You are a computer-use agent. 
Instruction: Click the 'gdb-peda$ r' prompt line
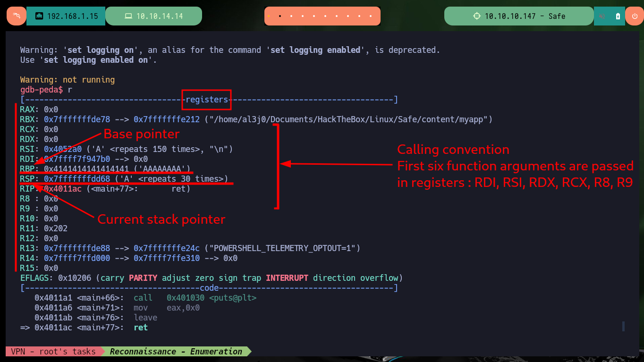[46, 90]
